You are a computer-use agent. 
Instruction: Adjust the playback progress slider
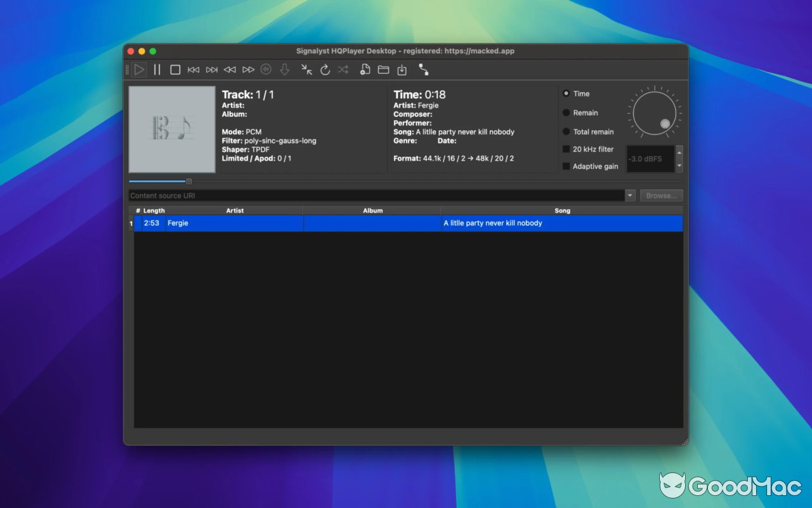[x=188, y=181]
